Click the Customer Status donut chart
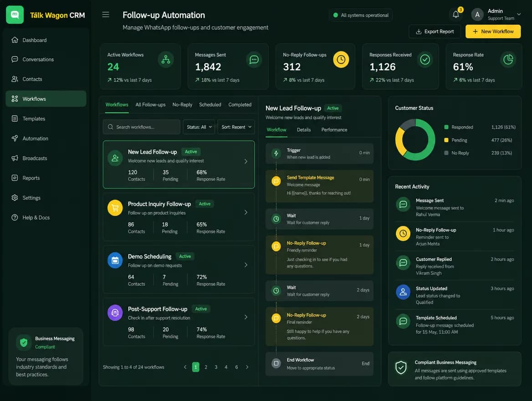The width and height of the screenshot is (532, 401). point(415,139)
